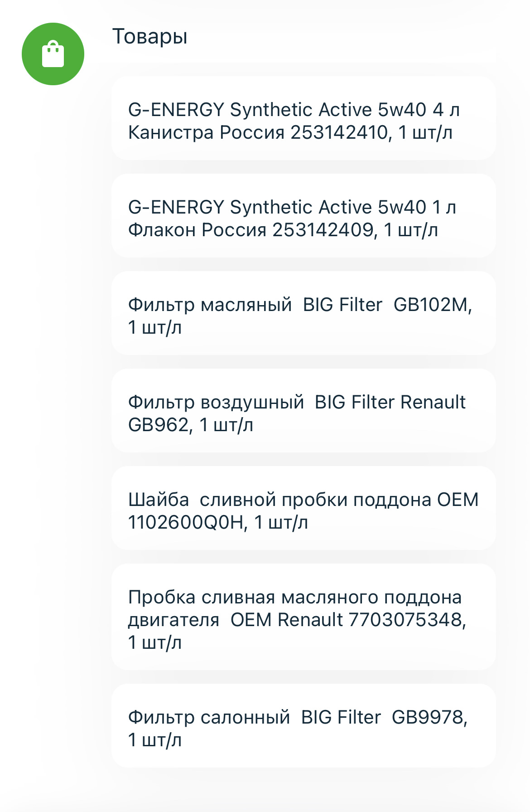The image size is (530, 812).
Task: Click article number 253142410
Action: point(339,133)
